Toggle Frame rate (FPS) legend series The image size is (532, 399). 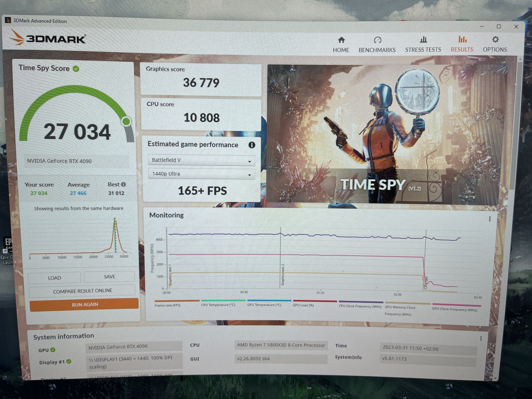click(x=168, y=305)
